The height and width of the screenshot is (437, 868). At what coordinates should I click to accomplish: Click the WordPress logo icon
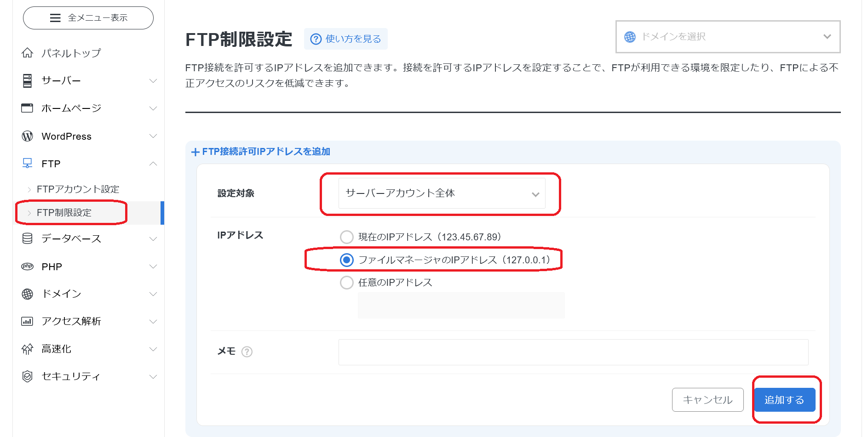click(x=28, y=136)
